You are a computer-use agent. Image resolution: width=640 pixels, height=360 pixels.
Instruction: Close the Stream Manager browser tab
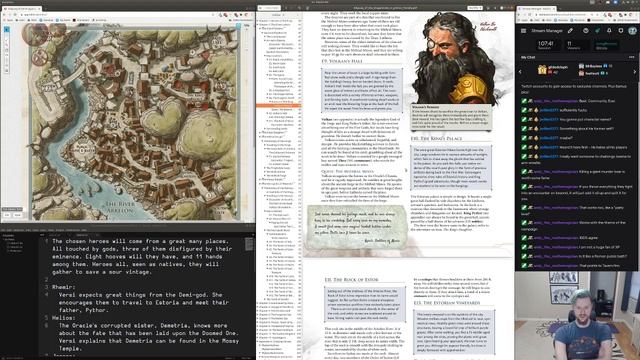click(554, 8)
